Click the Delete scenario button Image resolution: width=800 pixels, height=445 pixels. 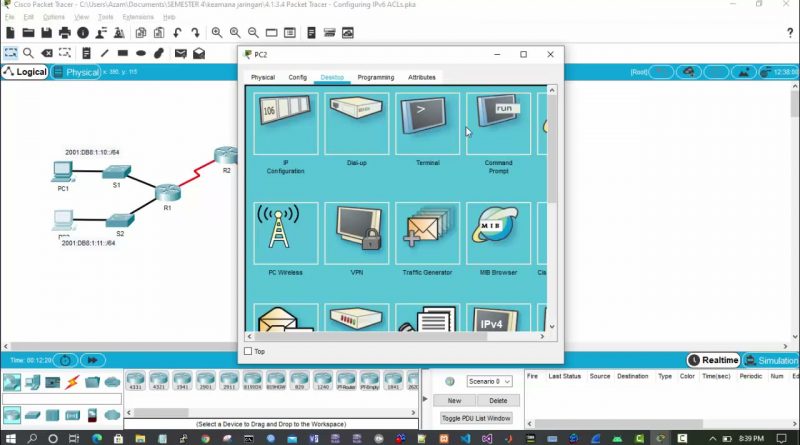[x=498, y=401]
